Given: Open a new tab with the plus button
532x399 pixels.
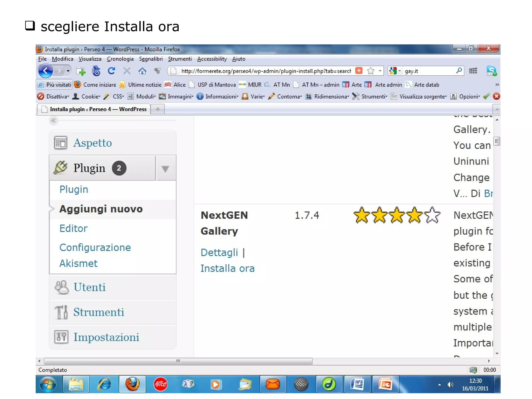Looking at the screenshot, I should point(157,109).
